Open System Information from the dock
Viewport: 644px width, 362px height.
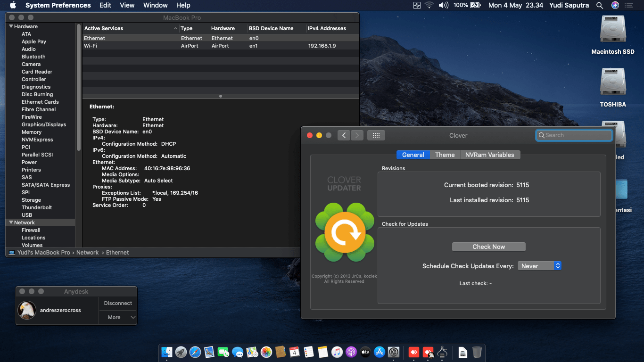442,352
